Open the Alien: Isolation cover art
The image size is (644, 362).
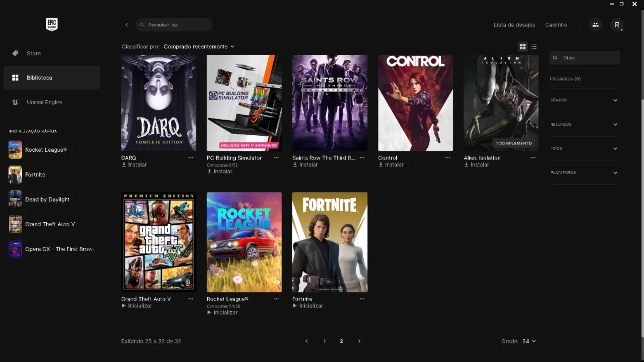point(501,103)
